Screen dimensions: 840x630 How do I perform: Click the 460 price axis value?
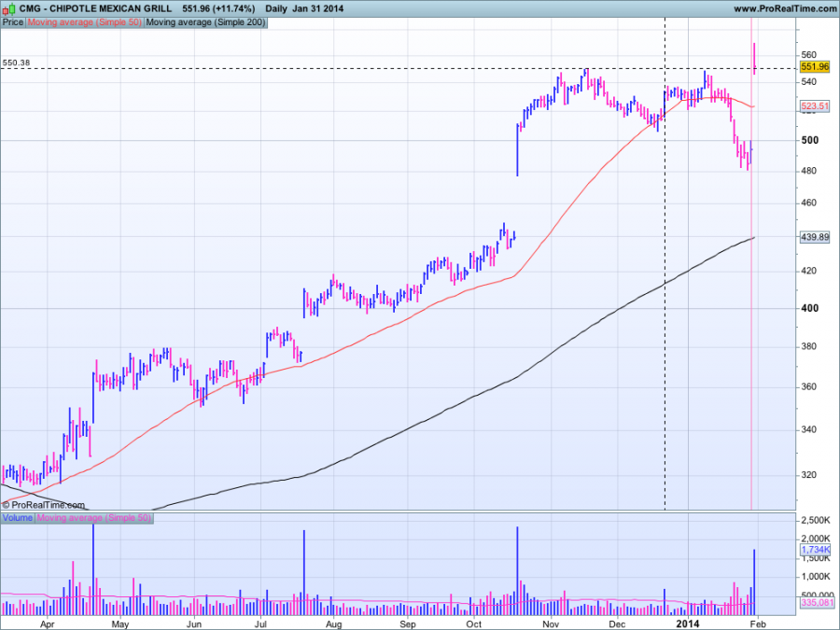[809, 203]
